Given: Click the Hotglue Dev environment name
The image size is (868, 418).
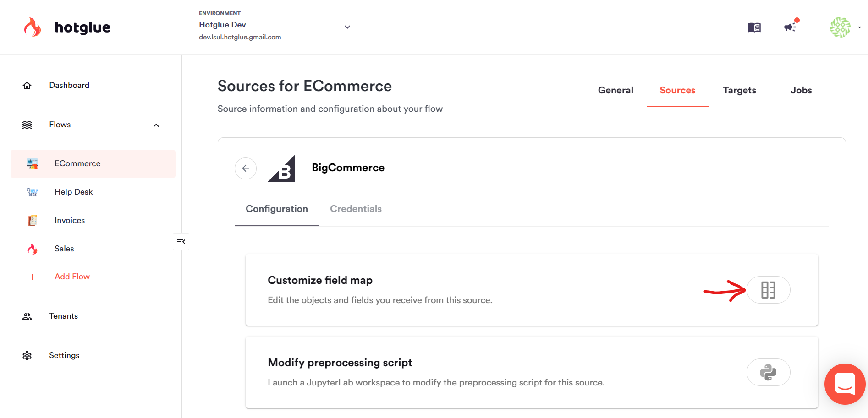Looking at the screenshot, I should tap(222, 25).
